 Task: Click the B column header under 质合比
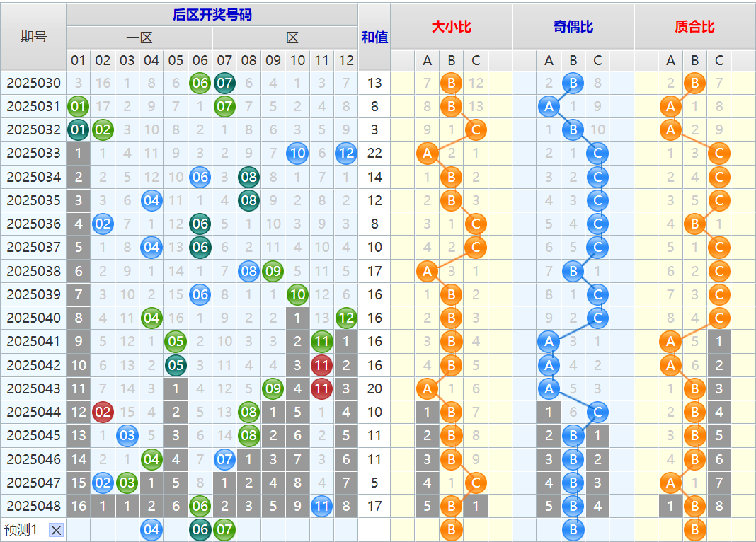tap(694, 60)
